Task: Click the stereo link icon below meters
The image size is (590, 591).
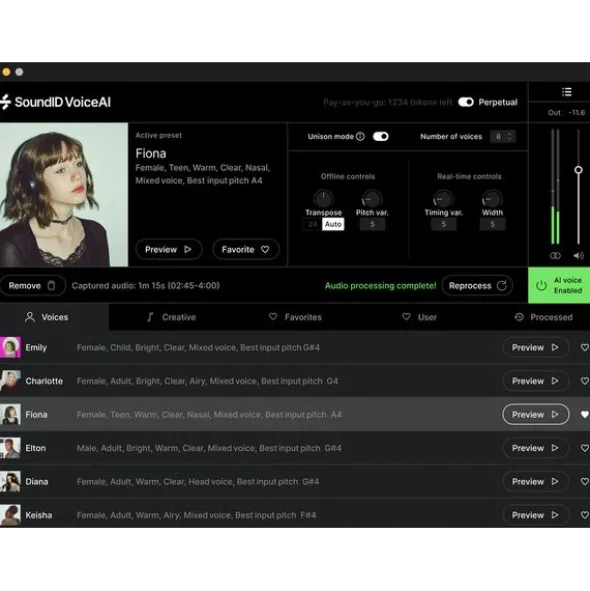Action: pyautogui.click(x=555, y=256)
